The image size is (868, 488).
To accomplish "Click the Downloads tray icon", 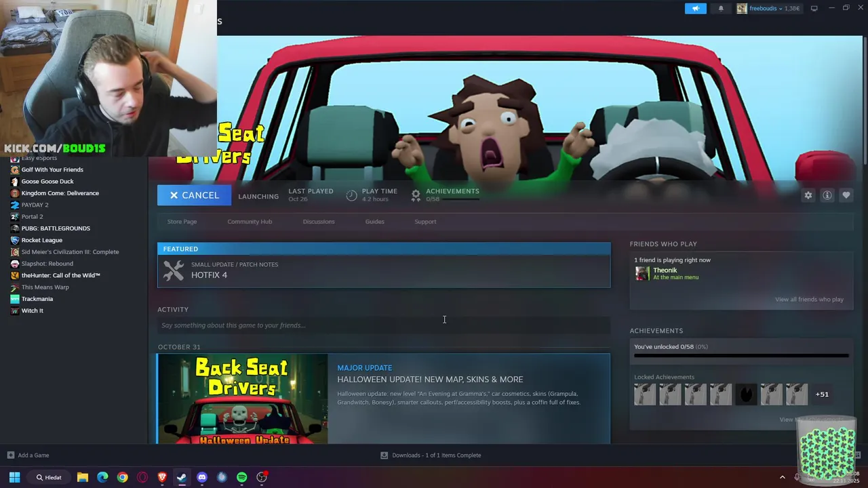I will coord(384,455).
